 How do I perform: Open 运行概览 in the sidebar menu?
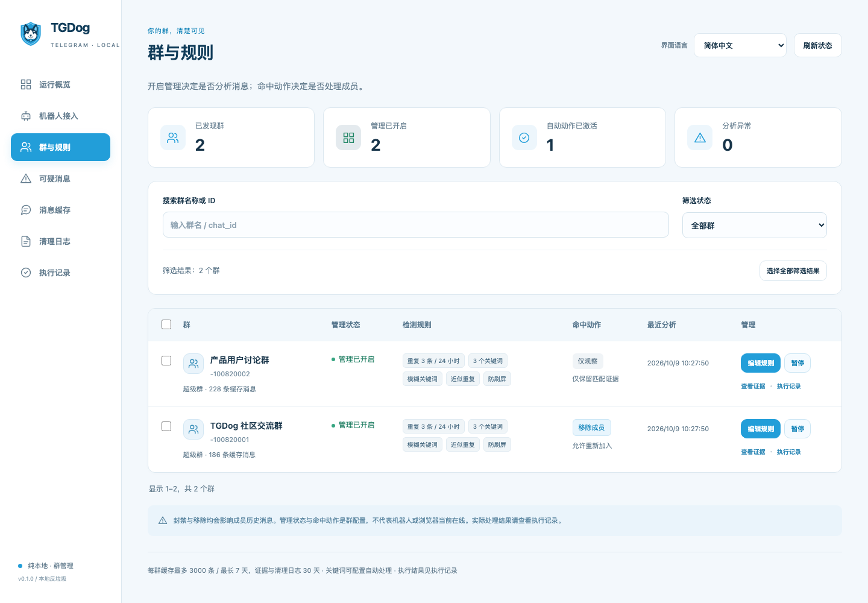point(60,84)
